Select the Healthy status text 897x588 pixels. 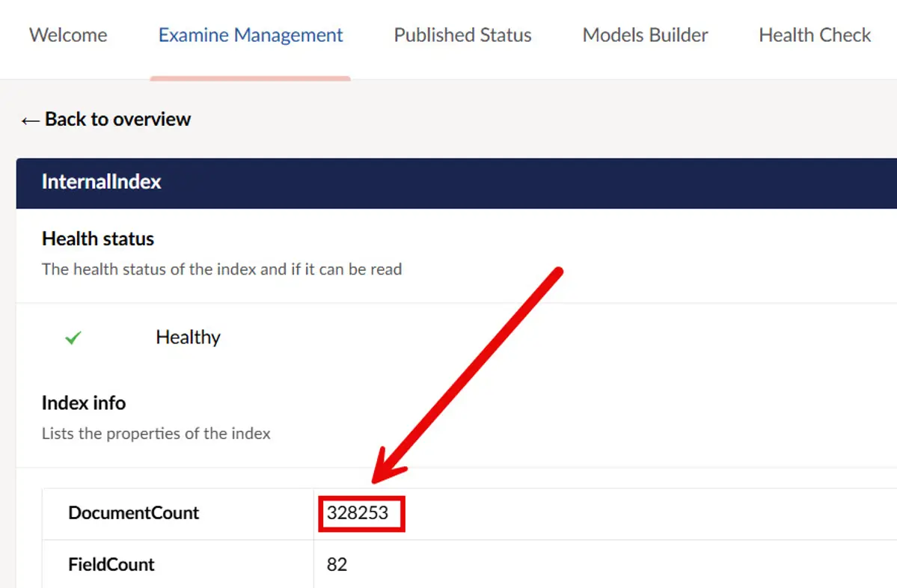coord(188,337)
